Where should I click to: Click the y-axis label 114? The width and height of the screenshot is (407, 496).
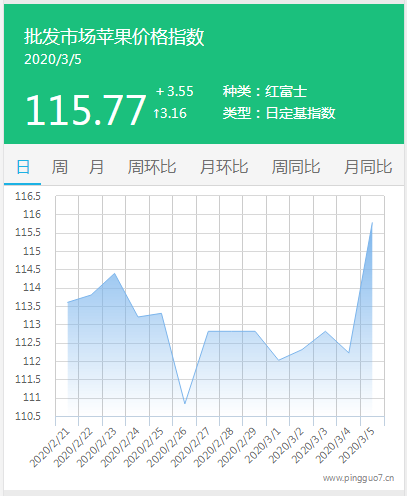pos(32,287)
